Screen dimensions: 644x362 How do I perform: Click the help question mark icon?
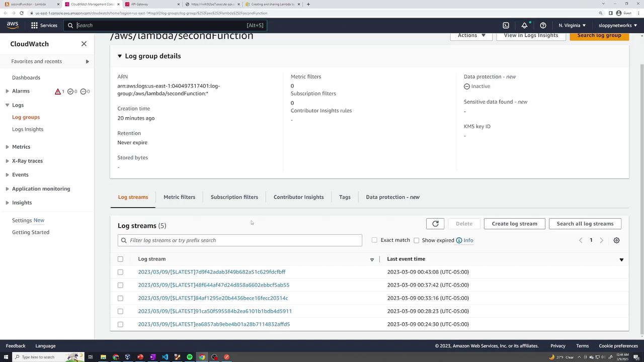pyautogui.click(x=543, y=25)
